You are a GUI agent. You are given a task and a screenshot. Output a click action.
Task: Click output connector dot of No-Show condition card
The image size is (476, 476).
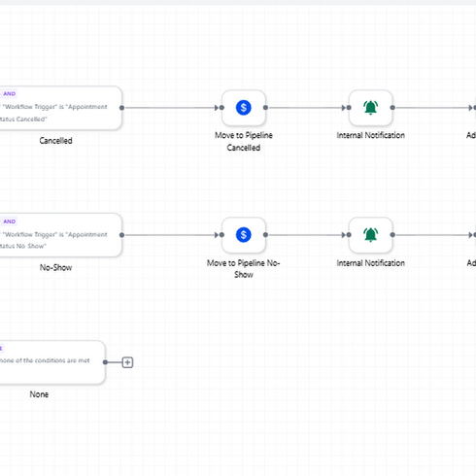[121, 235]
